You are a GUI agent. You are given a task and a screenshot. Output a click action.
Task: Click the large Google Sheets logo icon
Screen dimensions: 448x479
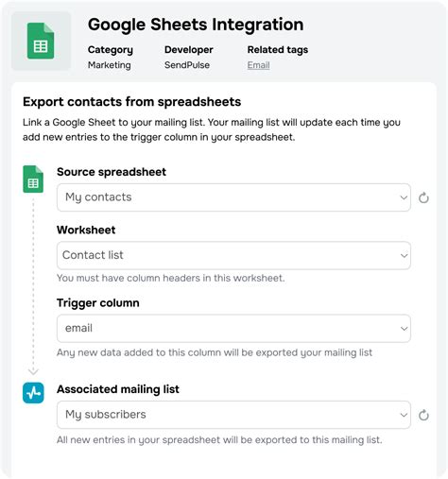(41, 41)
